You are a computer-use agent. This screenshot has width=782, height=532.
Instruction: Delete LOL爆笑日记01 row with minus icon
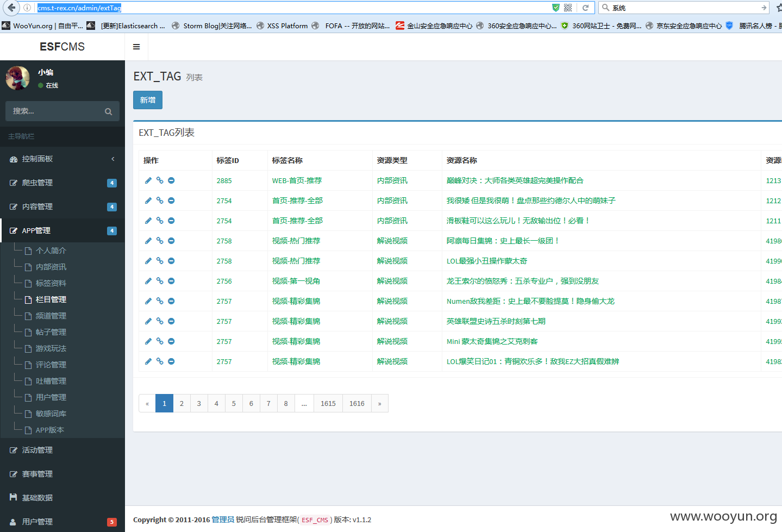(x=171, y=361)
